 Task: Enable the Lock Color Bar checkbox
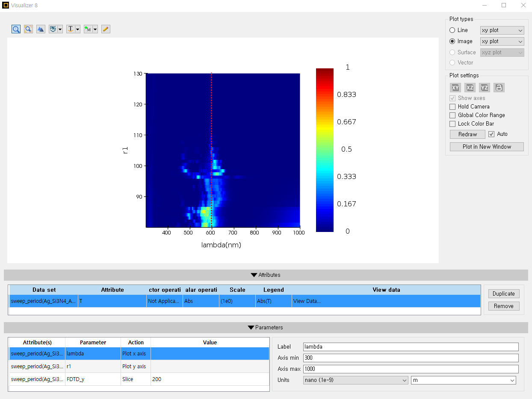[452, 123]
